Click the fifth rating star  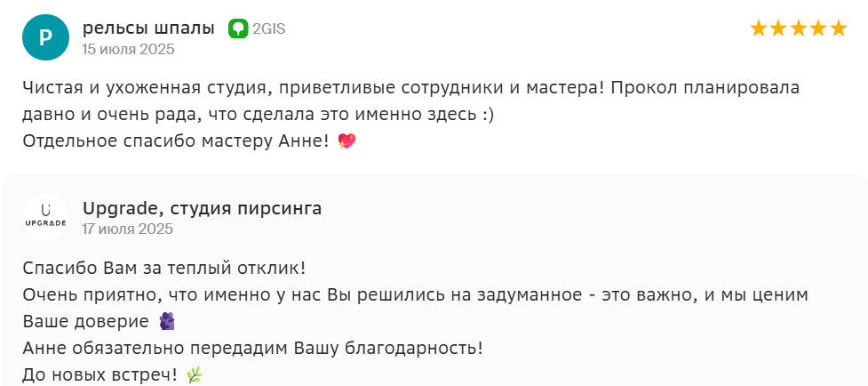838,28
